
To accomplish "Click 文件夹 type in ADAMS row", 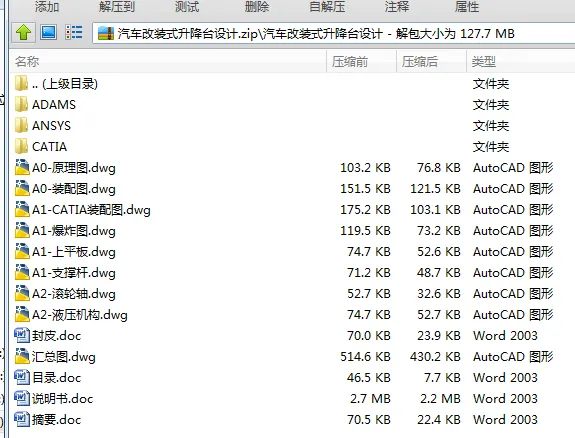I will coord(491,105).
